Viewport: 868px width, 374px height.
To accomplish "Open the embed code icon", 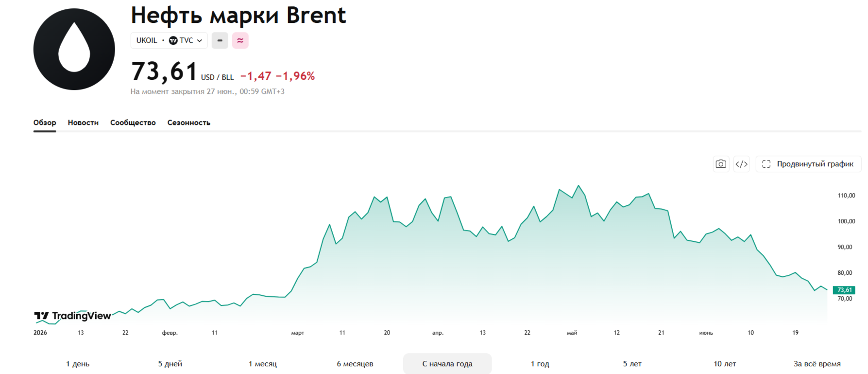I will click(741, 164).
